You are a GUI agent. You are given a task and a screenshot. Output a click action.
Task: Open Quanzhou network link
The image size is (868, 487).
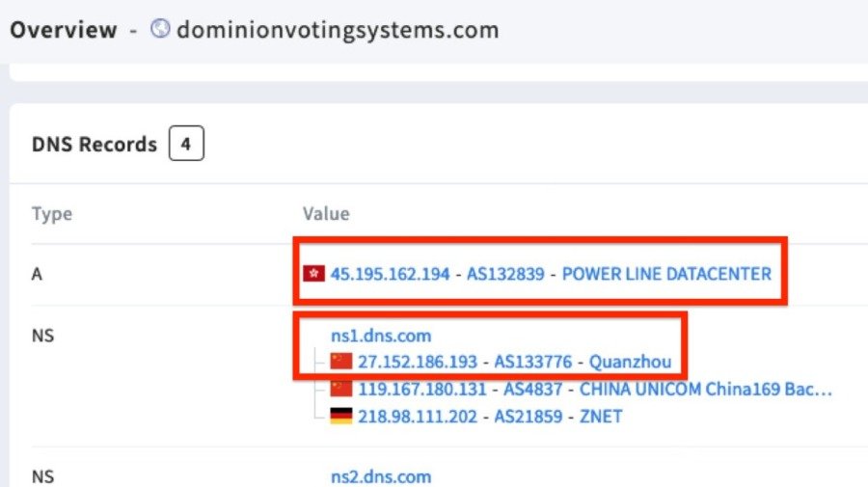coord(630,362)
